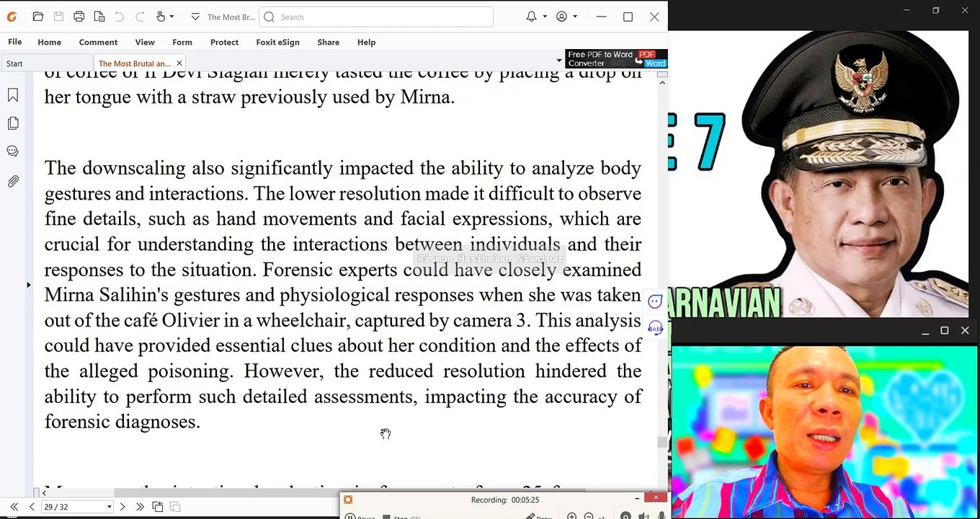Zoom in with recorder plus icon

[571, 516]
